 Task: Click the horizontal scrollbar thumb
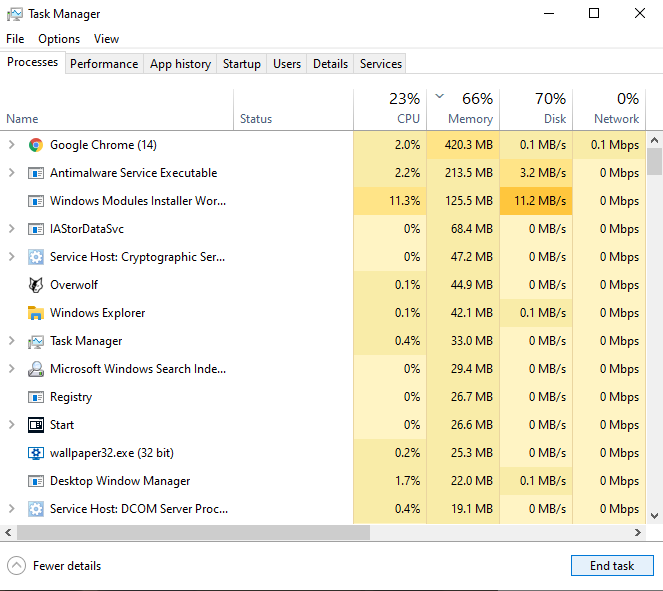point(193,533)
